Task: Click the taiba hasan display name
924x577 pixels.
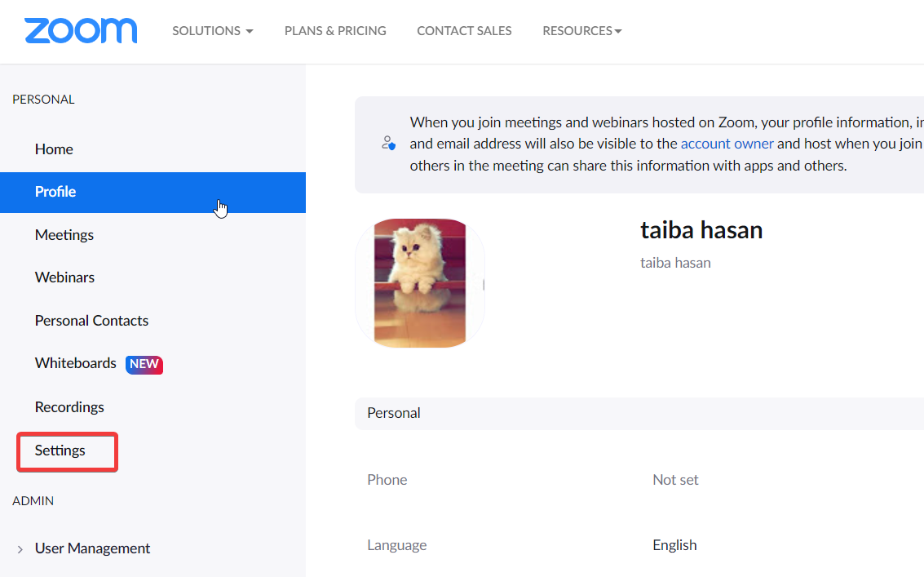Action: tap(701, 230)
